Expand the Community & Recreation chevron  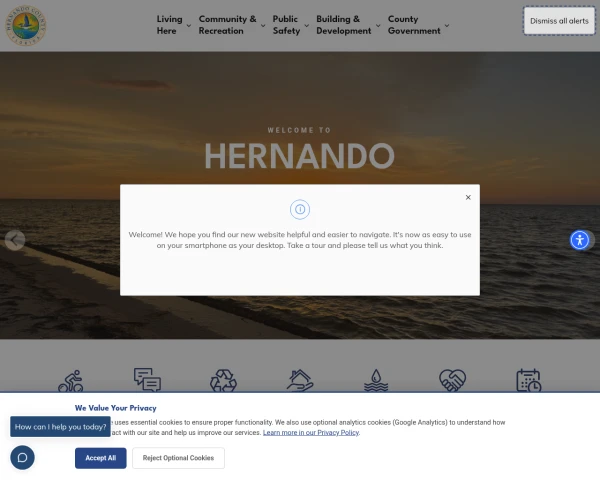pos(263,26)
